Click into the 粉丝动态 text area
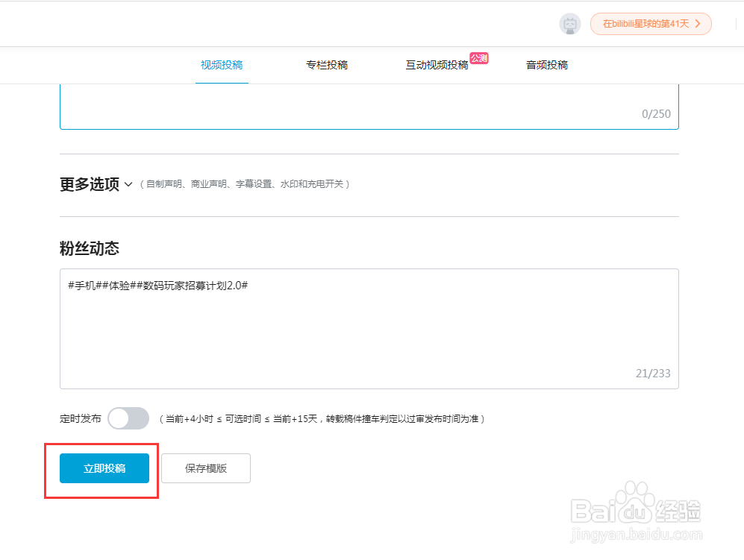Image resolution: width=744 pixels, height=560 pixels. click(369, 329)
